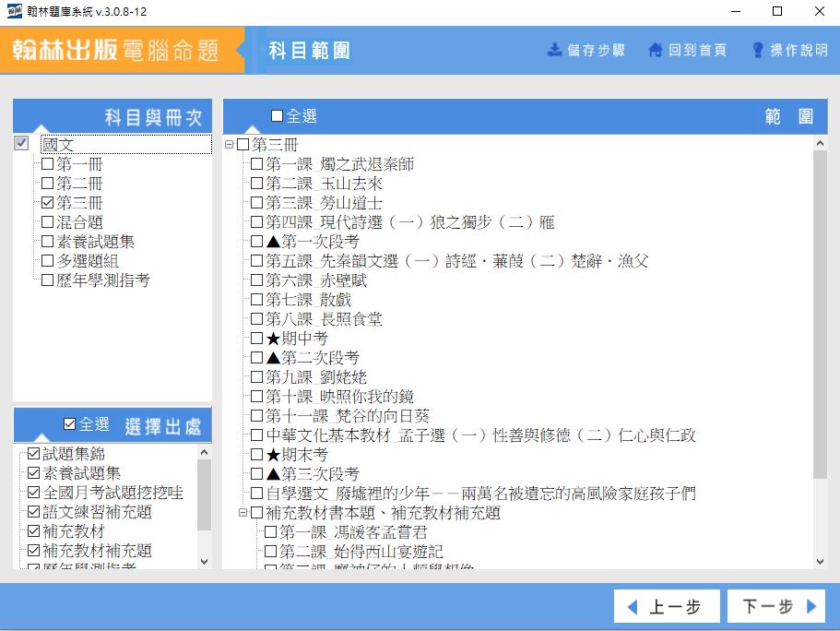Toggle 全選 checkbox in 選擇出處 header
This screenshot has width=840, height=631.
(x=70, y=424)
